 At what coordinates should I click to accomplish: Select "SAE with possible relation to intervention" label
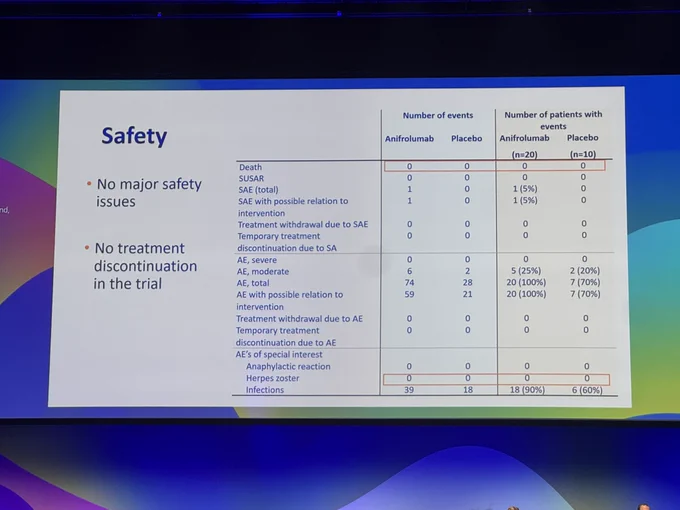pyautogui.click(x=293, y=207)
